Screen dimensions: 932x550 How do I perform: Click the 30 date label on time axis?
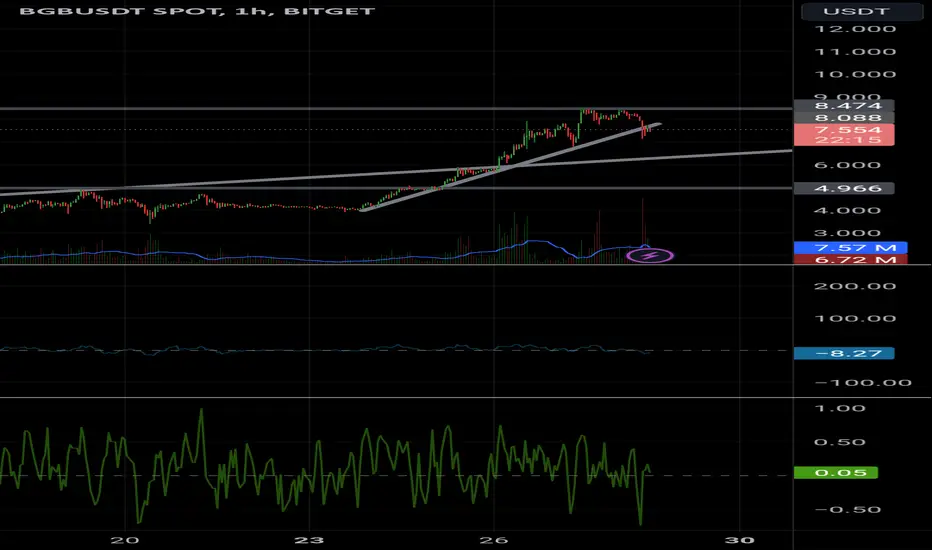[740, 540]
